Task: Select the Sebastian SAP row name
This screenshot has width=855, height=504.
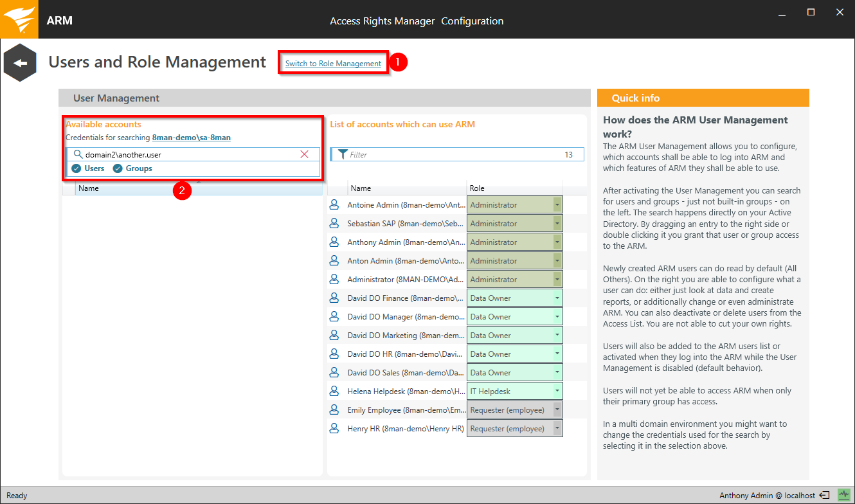Action: pos(406,224)
